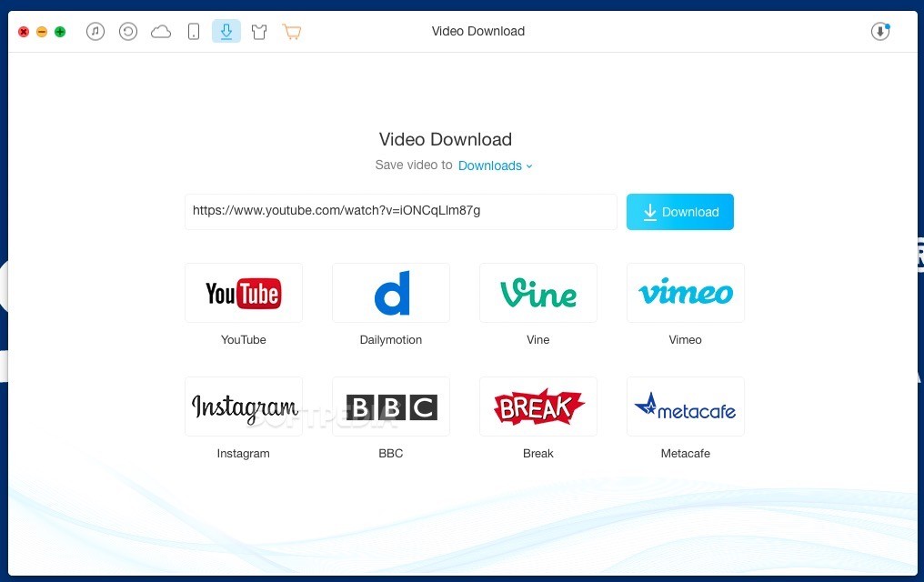Image resolution: width=924 pixels, height=582 pixels.
Task: Open the iTunes backup restore icon
Action: click(128, 31)
